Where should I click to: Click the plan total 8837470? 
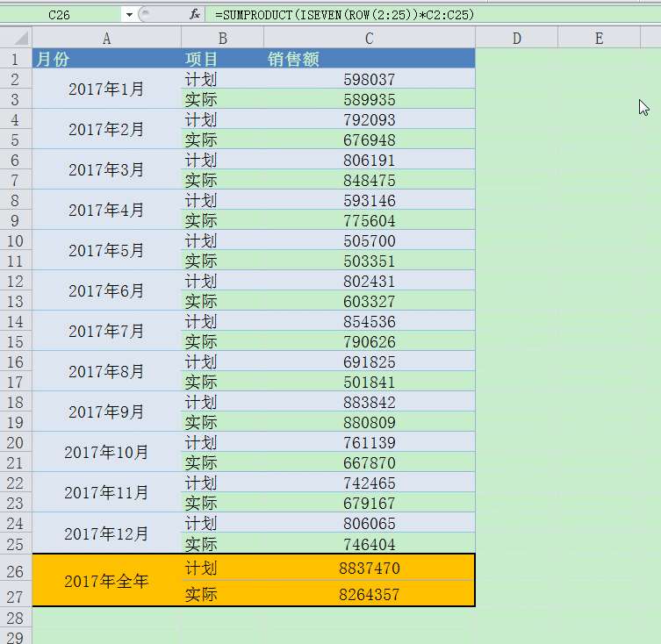370,568
